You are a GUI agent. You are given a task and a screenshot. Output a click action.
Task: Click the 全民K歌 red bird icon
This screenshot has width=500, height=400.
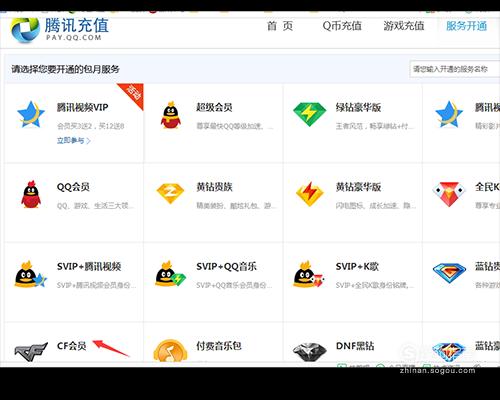coord(449,194)
